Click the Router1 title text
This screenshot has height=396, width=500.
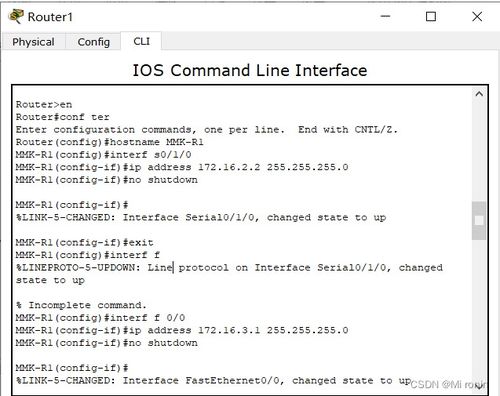click(50, 17)
